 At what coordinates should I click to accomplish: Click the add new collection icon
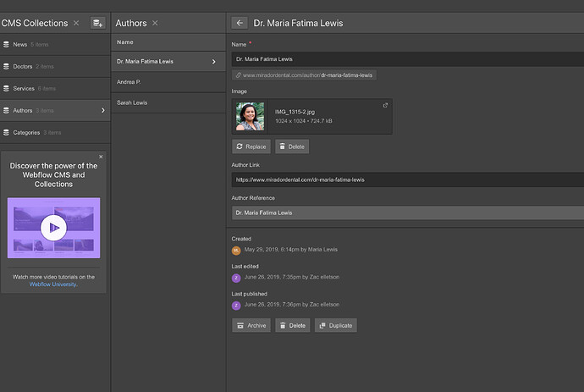click(97, 23)
